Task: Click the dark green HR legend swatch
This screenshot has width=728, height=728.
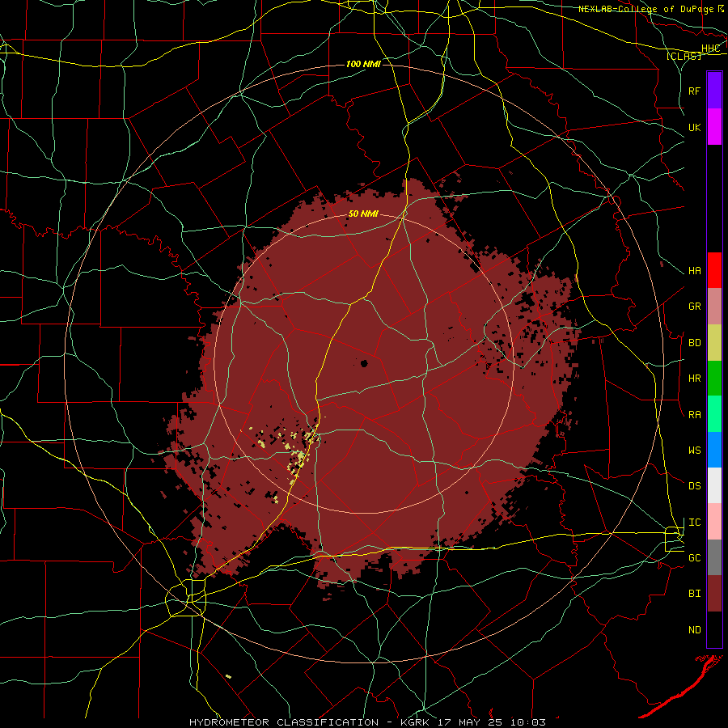Action: (x=714, y=379)
